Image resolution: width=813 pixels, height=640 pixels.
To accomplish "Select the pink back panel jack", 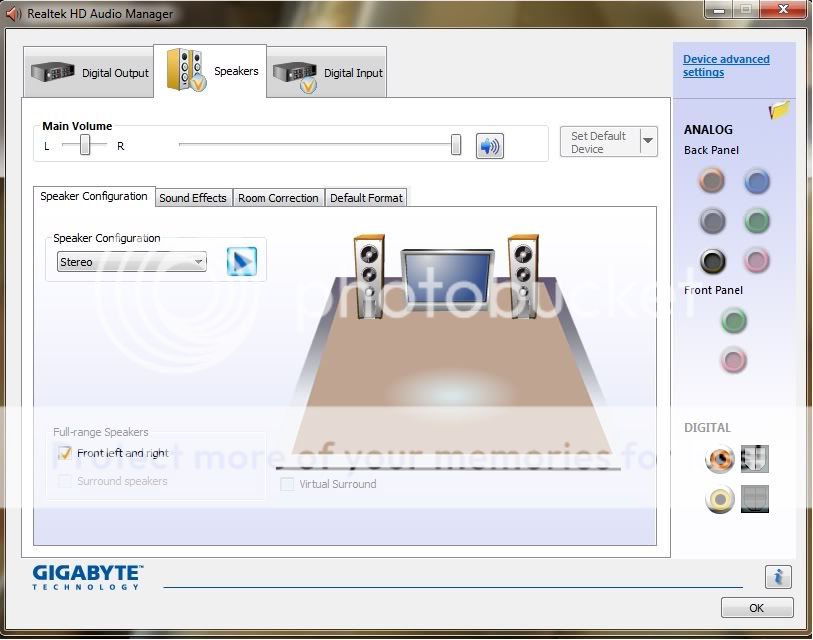I will (x=756, y=260).
